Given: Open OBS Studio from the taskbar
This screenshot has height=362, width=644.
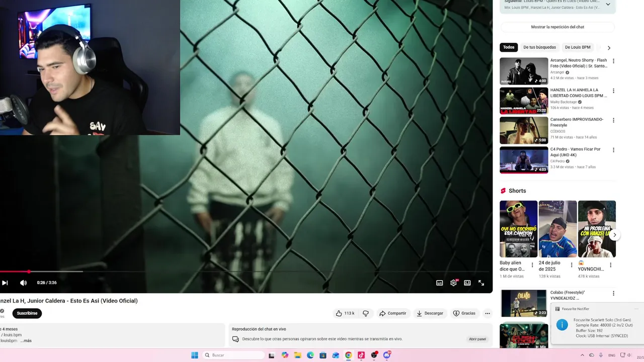Looking at the screenshot, I should (x=374, y=355).
